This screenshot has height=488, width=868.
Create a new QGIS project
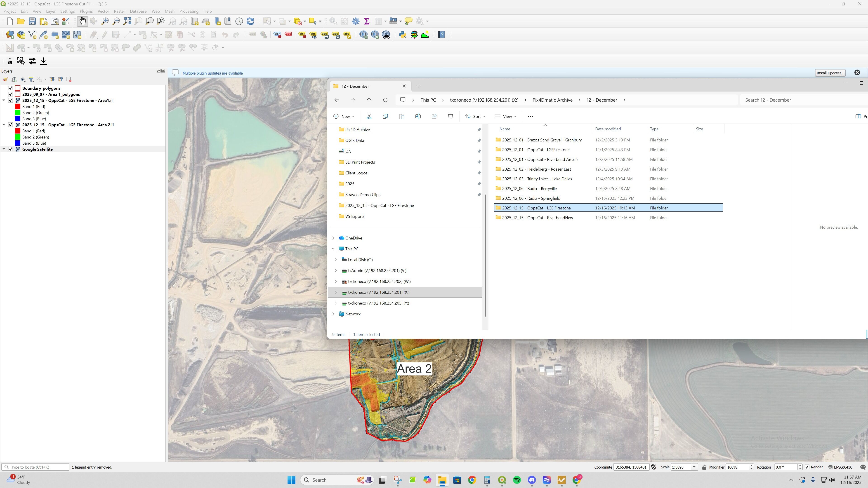click(x=10, y=21)
